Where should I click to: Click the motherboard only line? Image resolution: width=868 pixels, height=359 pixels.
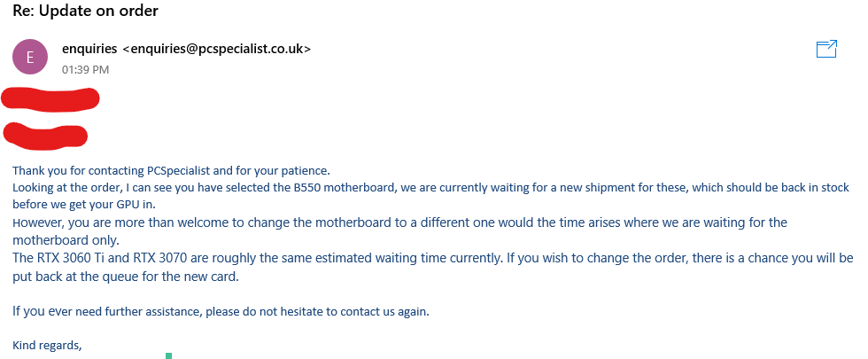(66, 240)
